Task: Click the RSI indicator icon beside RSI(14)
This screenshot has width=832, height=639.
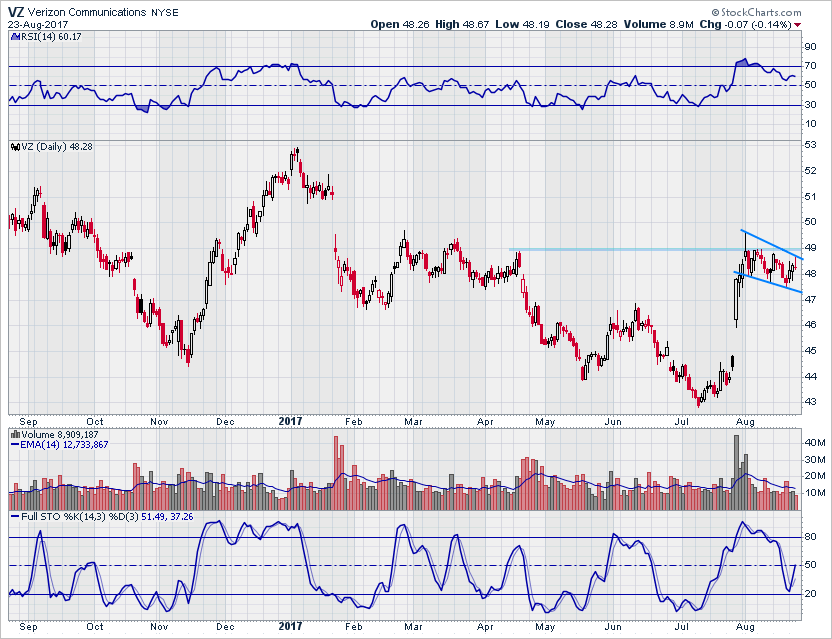Action: 15,37
